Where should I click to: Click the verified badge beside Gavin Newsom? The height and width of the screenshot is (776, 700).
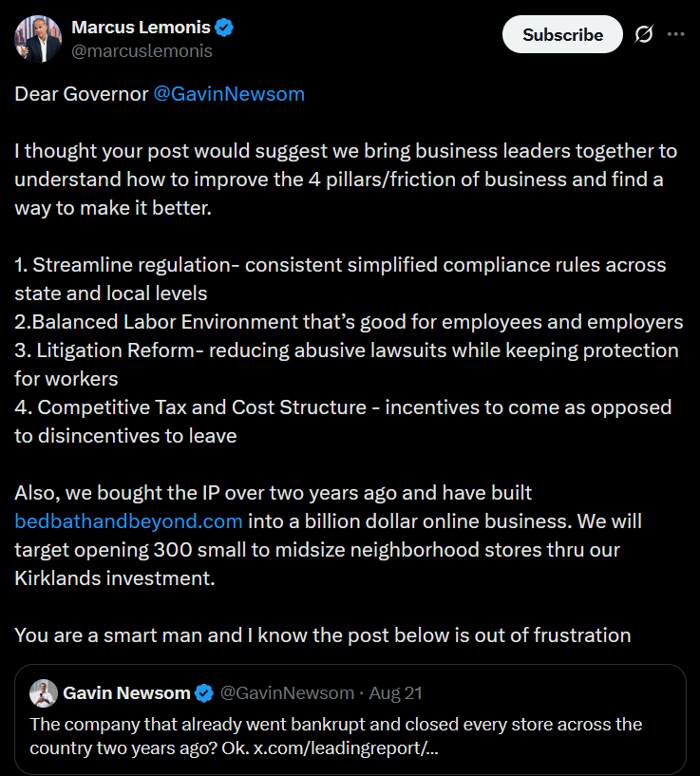[x=204, y=692]
